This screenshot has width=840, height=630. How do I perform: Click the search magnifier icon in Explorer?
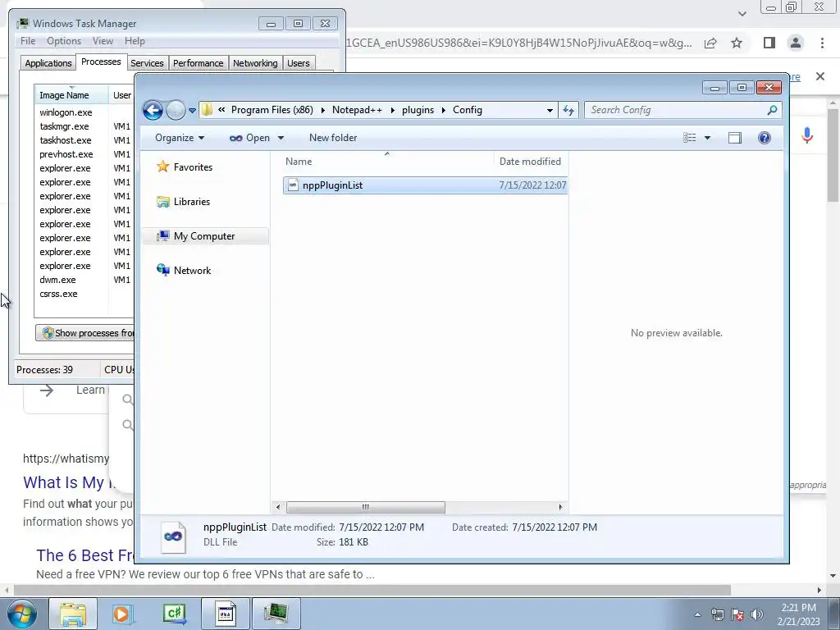coord(772,110)
